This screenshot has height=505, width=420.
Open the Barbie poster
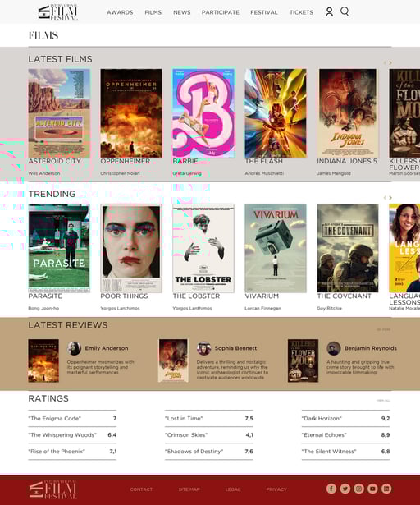pos(203,113)
